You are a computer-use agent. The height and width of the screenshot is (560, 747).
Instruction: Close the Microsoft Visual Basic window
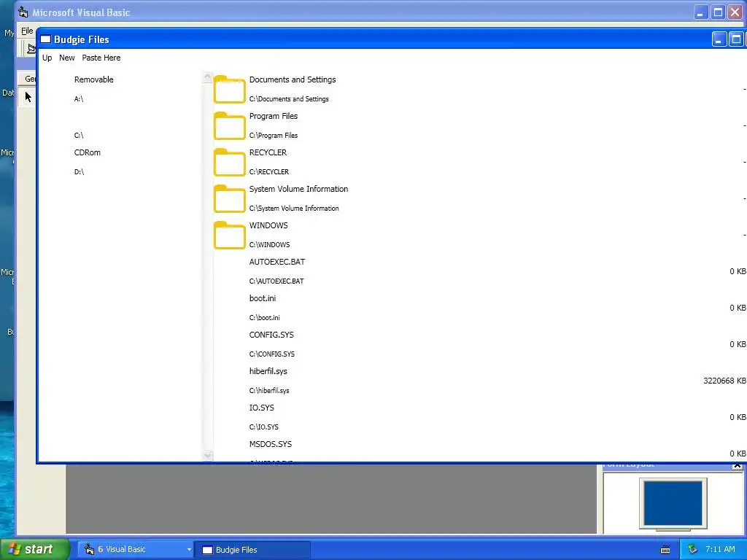[735, 12]
